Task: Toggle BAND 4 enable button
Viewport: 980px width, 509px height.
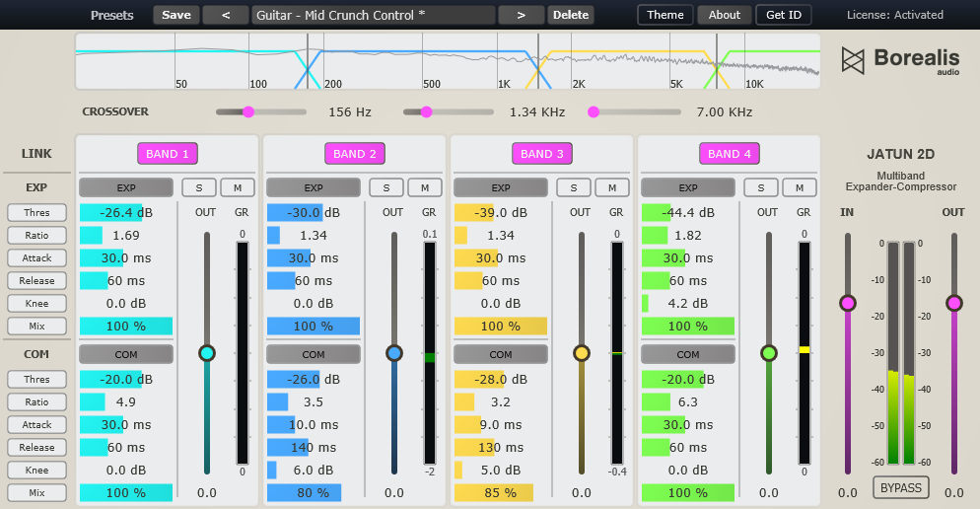Action: (730, 154)
